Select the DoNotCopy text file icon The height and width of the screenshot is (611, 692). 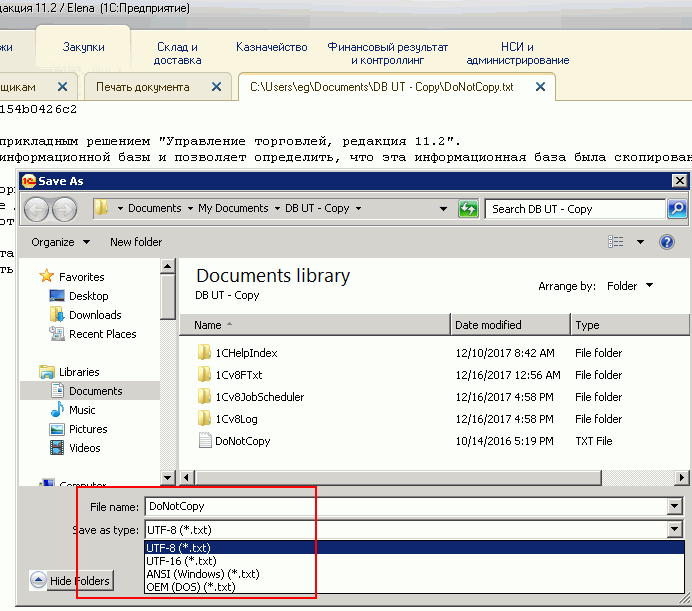(205, 441)
